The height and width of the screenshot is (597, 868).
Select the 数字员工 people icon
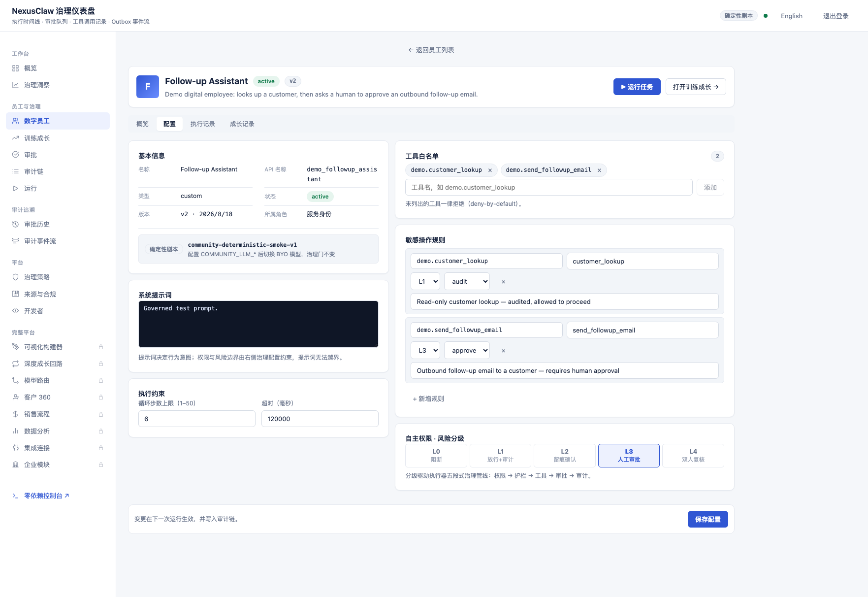click(15, 121)
